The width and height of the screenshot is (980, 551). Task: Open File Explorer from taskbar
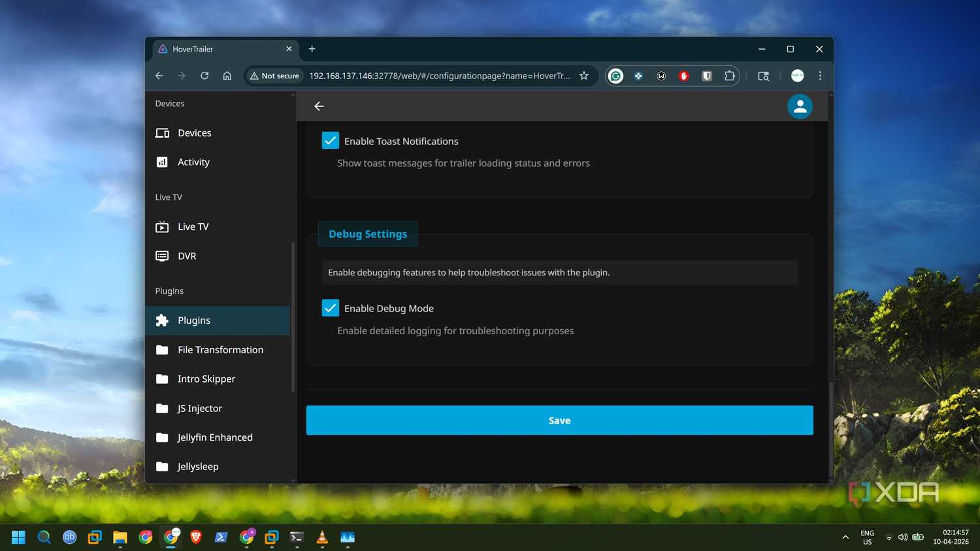pyautogui.click(x=120, y=537)
